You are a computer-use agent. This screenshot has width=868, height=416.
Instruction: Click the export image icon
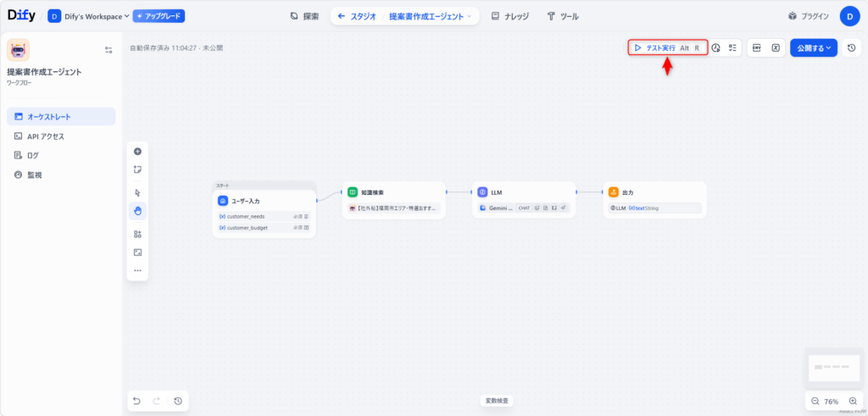137,252
